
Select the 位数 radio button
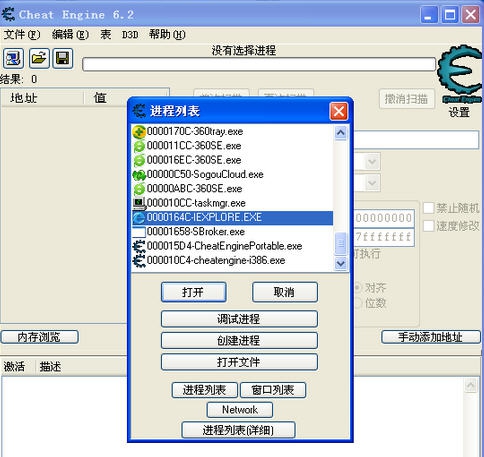tap(358, 303)
